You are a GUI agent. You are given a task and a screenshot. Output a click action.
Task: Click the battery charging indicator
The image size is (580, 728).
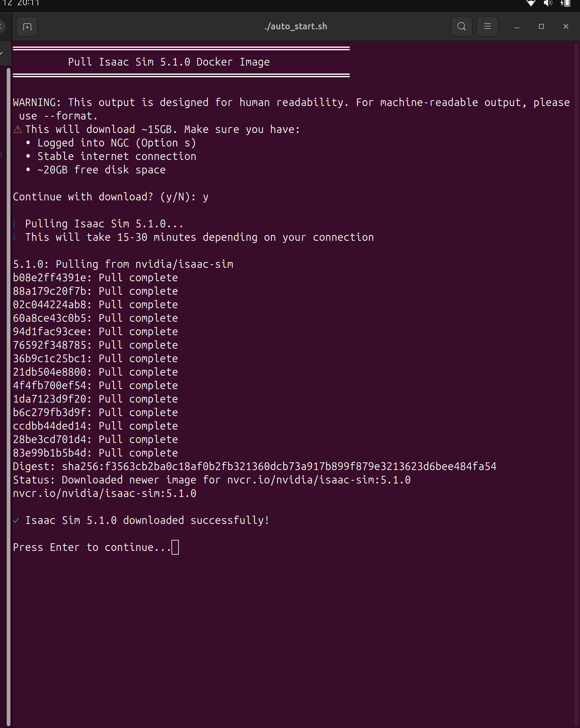[566, 3]
